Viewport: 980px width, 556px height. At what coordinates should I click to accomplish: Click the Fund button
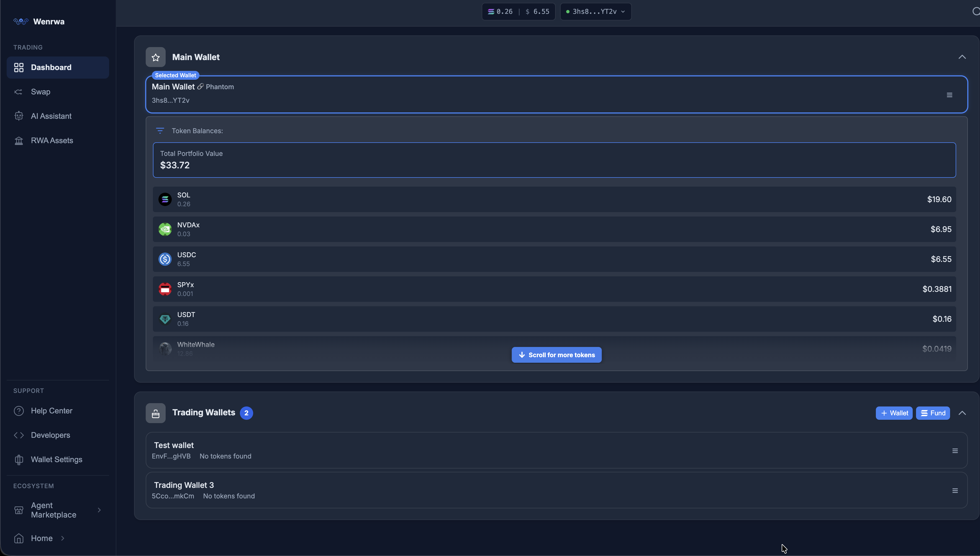point(933,413)
